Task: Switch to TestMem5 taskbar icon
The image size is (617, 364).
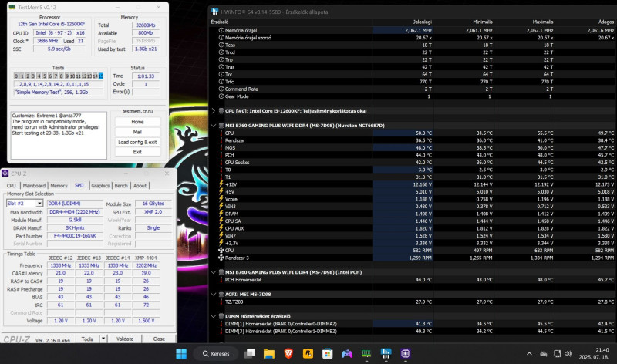Action: pyautogui.click(x=366, y=354)
